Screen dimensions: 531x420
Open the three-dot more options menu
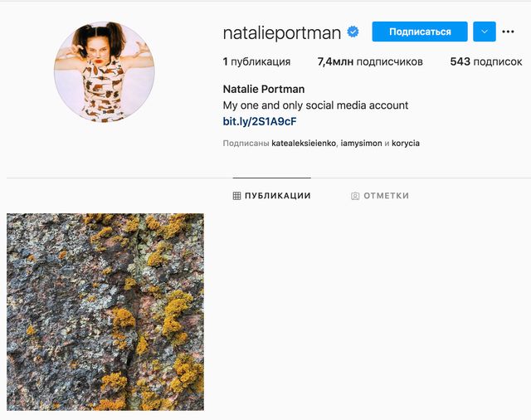[x=509, y=32]
